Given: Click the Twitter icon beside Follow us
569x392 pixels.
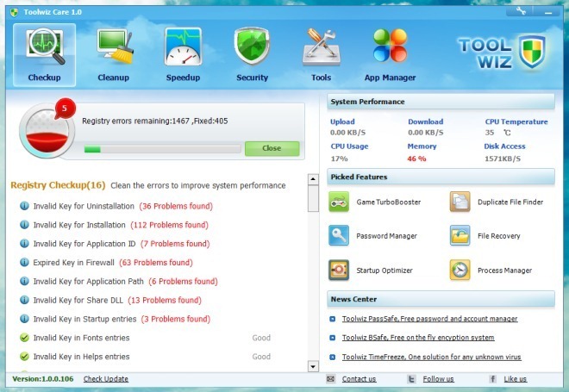Looking at the screenshot, I should 411,379.
